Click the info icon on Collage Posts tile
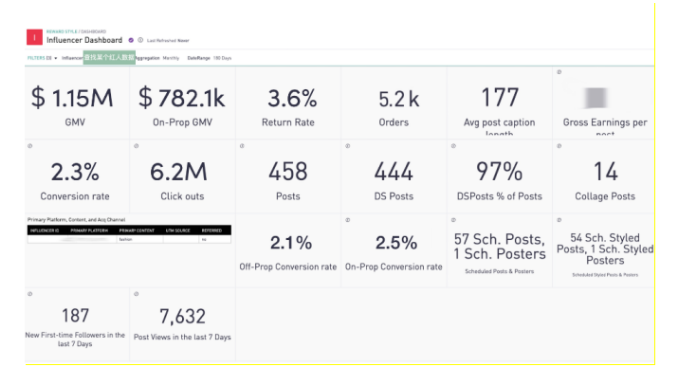Screen dimensions: 682x368 point(559,146)
